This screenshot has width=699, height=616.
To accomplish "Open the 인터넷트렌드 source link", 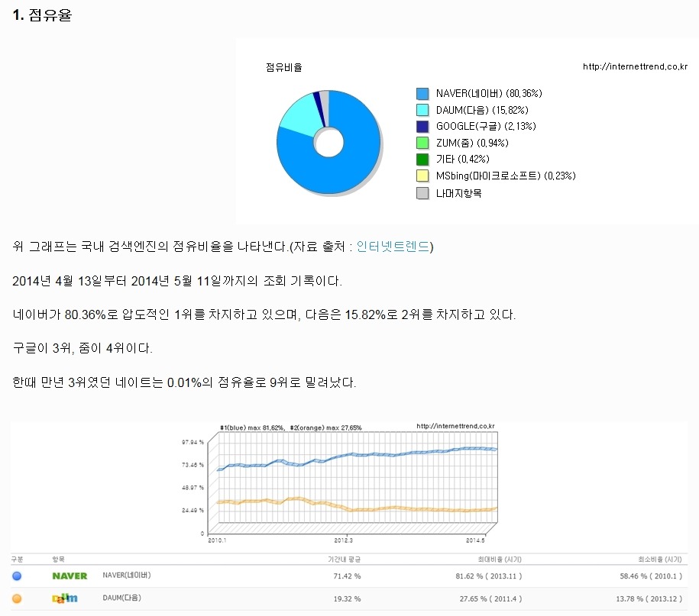I will [x=393, y=247].
